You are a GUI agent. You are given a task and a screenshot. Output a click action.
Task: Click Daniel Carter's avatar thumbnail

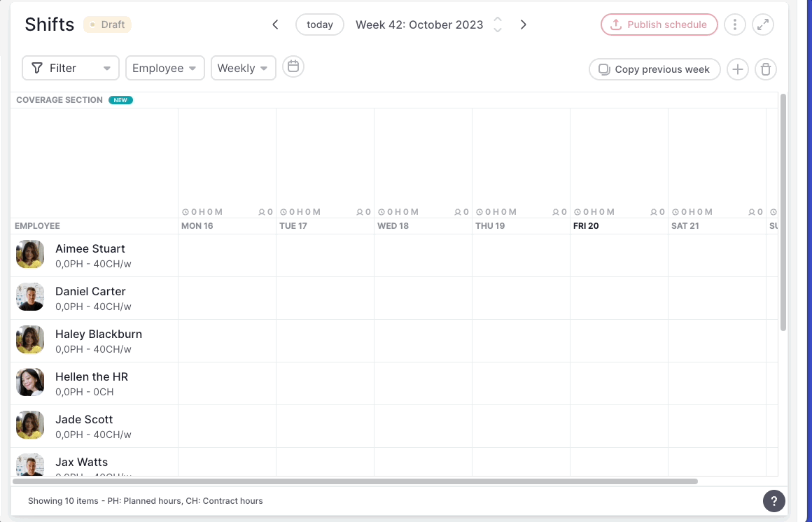(30, 297)
